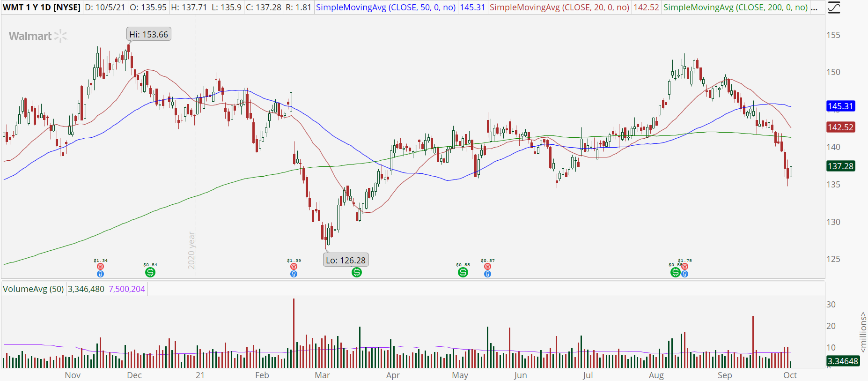The width and height of the screenshot is (868, 381).
Task: Open the August dividend icon beside $1.78 earnings
Action: click(x=676, y=272)
